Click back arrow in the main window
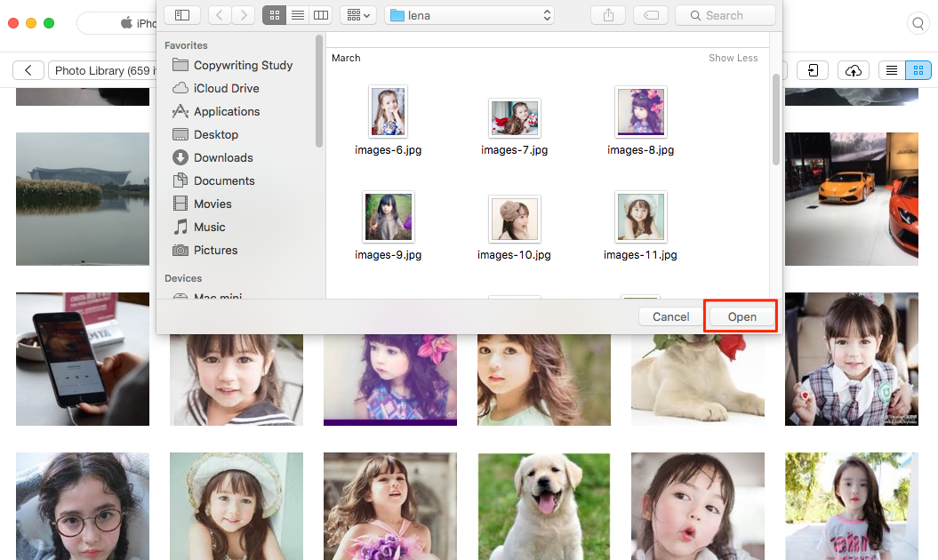This screenshot has height=560, width=938. click(28, 70)
